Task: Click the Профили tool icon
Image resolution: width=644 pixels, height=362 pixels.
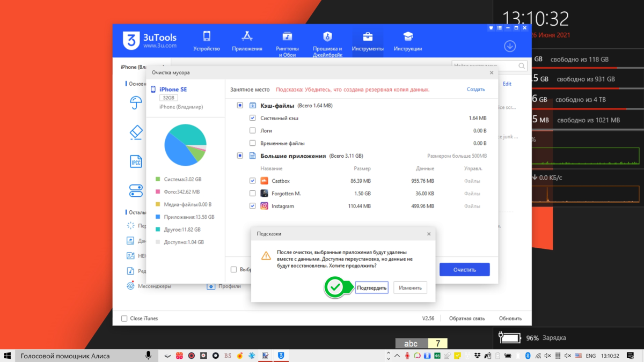Action: 211,286
